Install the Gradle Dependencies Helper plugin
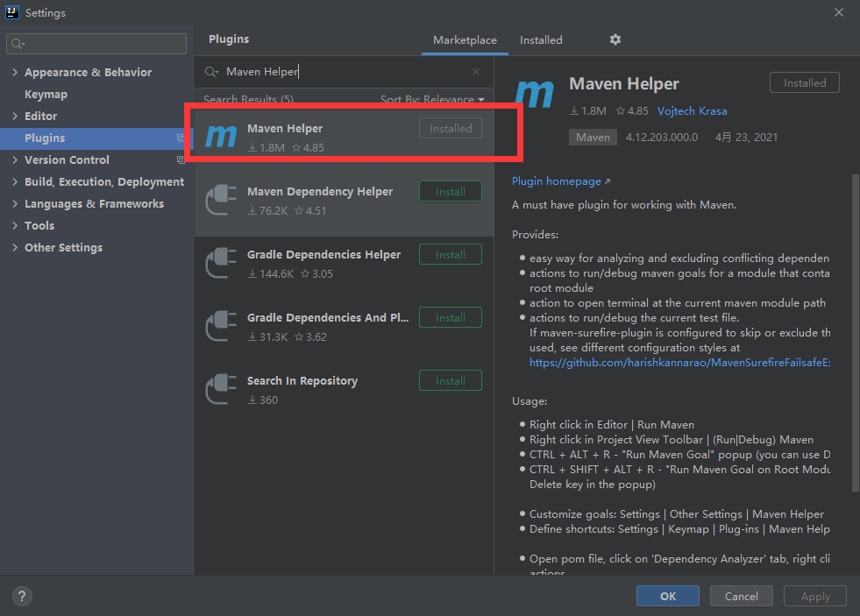Image resolution: width=860 pixels, height=616 pixels. click(x=451, y=254)
